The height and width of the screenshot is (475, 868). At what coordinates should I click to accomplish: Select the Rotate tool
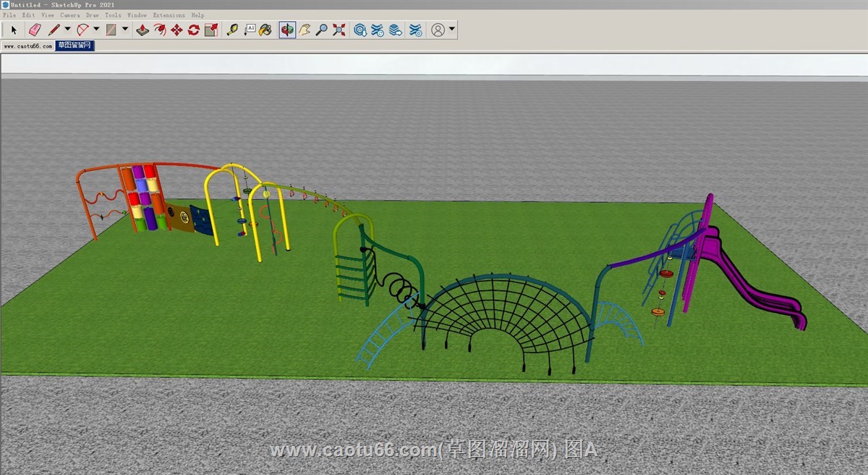193,30
